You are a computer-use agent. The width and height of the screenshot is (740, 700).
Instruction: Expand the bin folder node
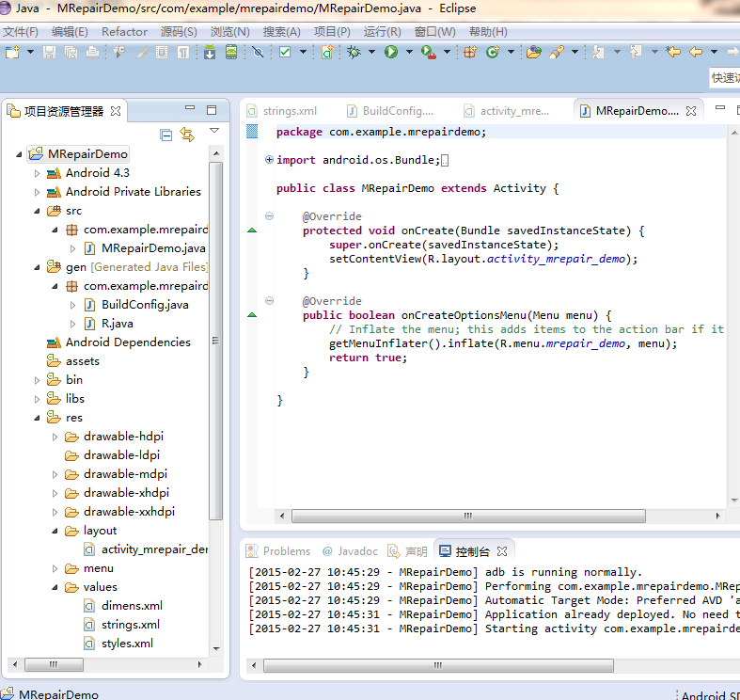[37, 380]
